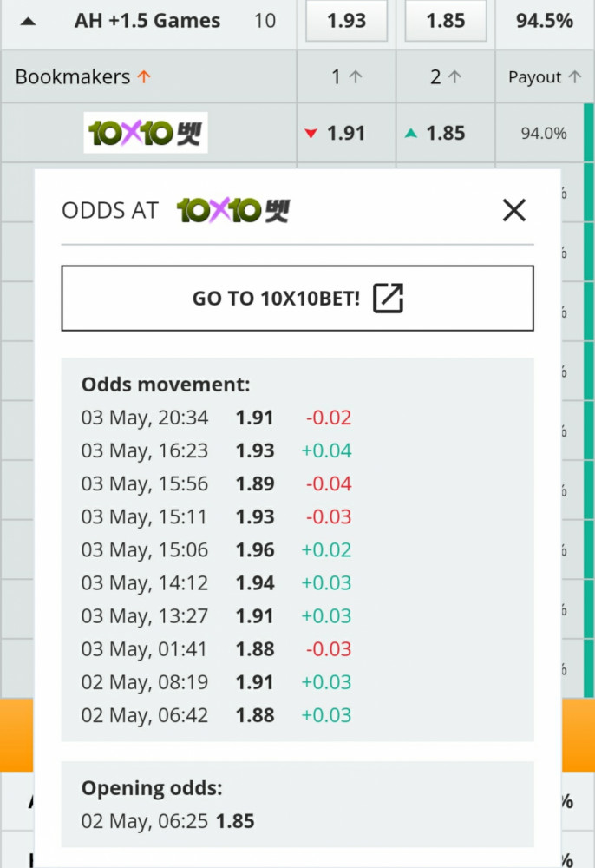
Task: Click 10x10bet logo in popup header
Action: pyautogui.click(x=233, y=210)
